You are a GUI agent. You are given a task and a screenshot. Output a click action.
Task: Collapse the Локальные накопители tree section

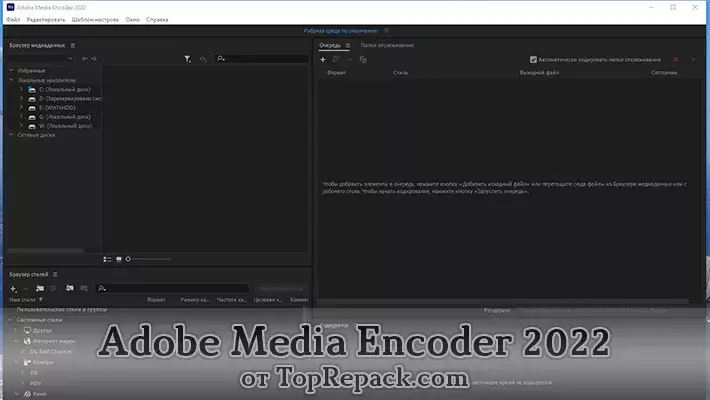[x=11, y=80]
